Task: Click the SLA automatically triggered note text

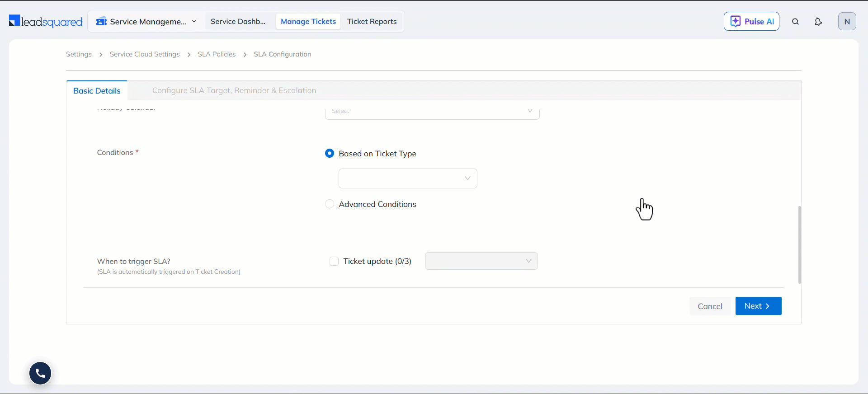Action: click(169, 272)
